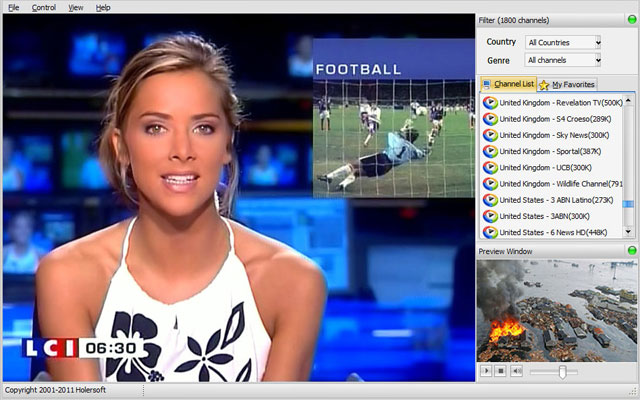Select United Kingdom - UCB(300K)

545,167
